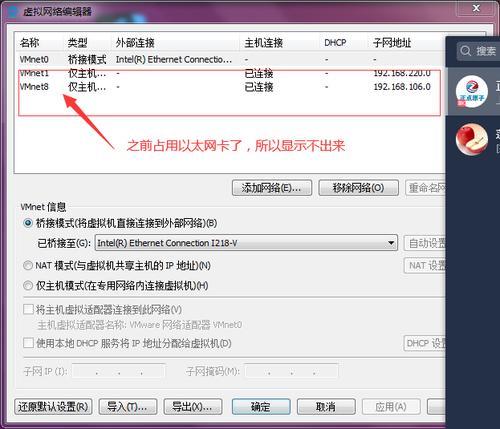
Task: Click the 确定 button
Action: coord(261,407)
